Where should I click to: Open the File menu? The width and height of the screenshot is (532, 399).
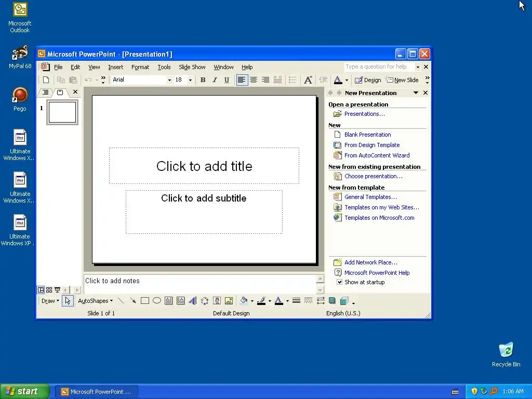coord(58,67)
